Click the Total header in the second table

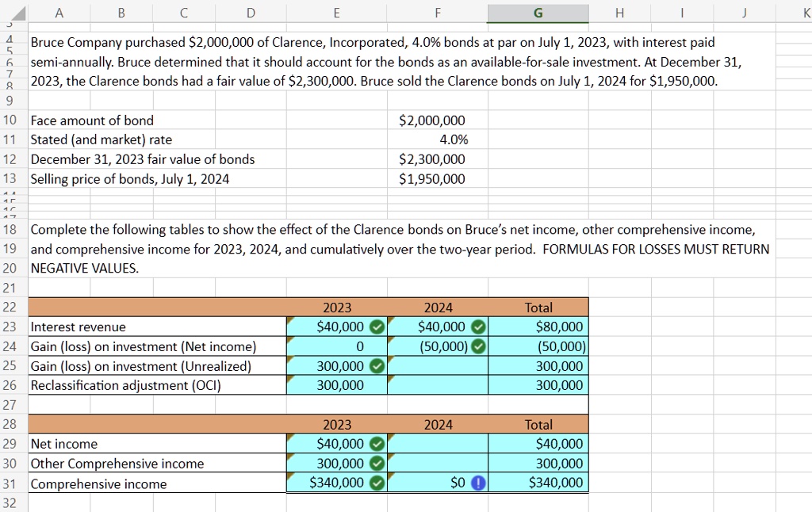(538, 424)
